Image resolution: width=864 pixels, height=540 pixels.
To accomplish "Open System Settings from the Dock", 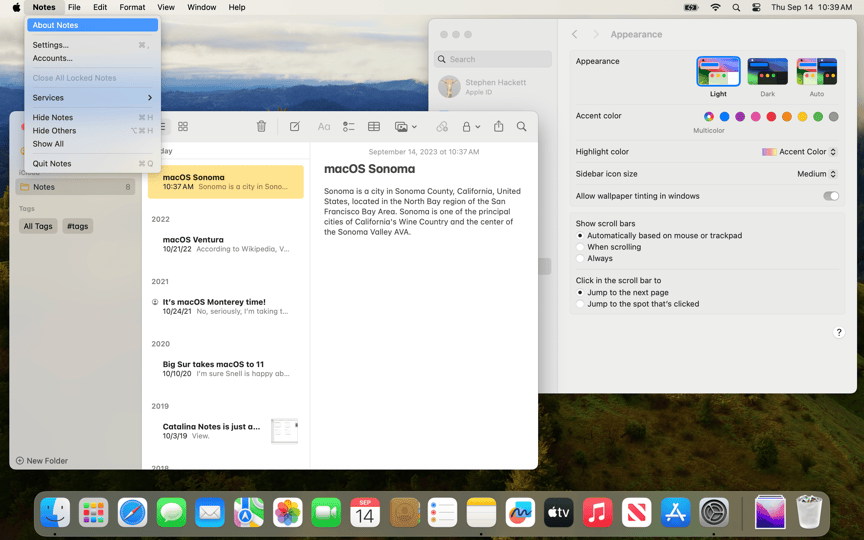I will coord(714,512).
